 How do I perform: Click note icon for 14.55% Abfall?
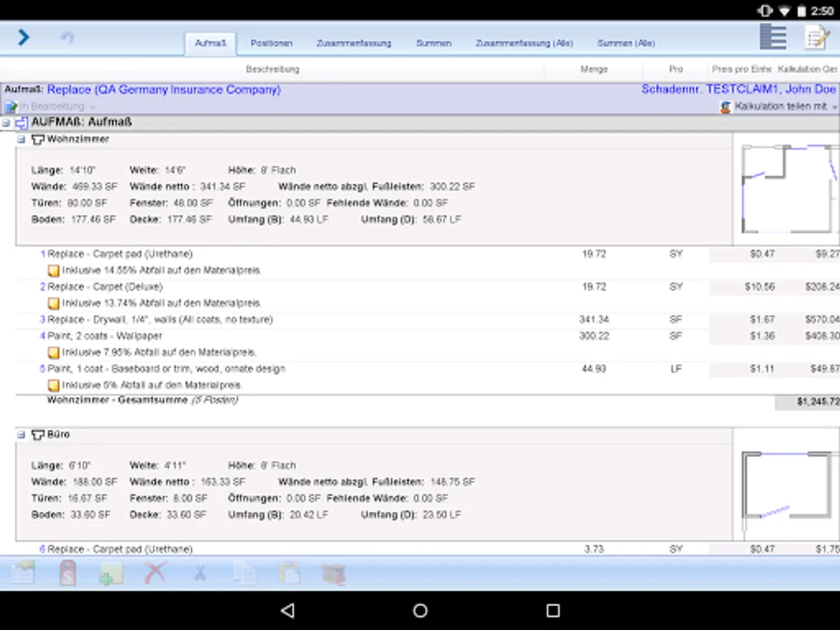click(x=53, y=270)
